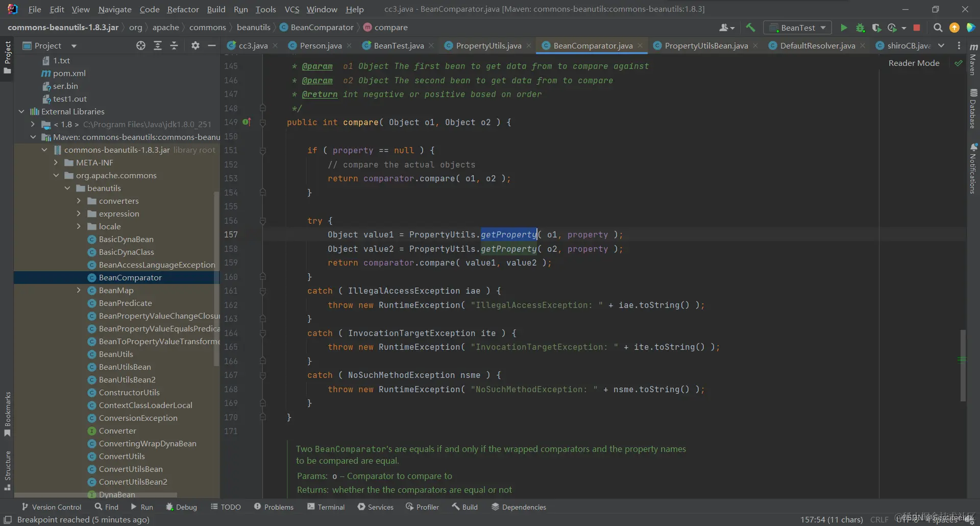Click the Project tree vertical scrollbar
This screenshot has width=980, height=526.
tap(216, 278)
